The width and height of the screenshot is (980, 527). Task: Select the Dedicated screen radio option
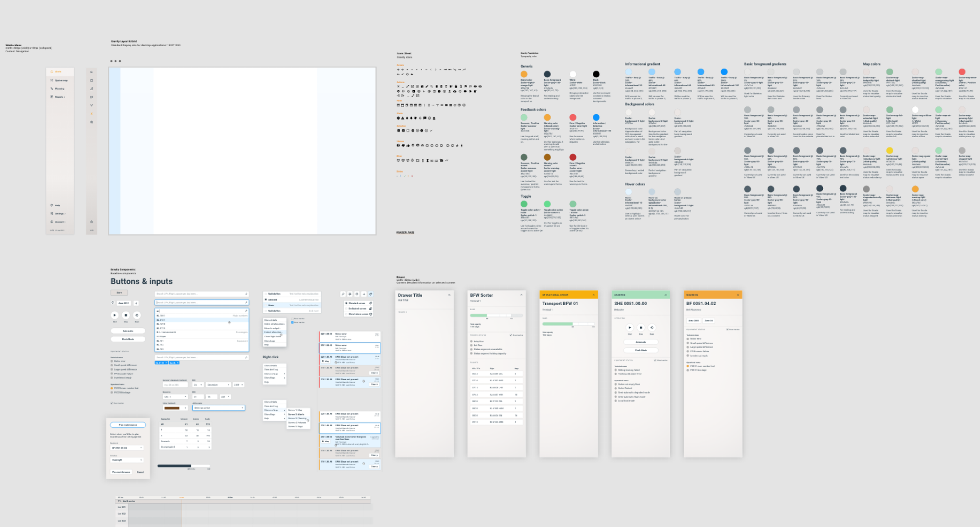346,309
